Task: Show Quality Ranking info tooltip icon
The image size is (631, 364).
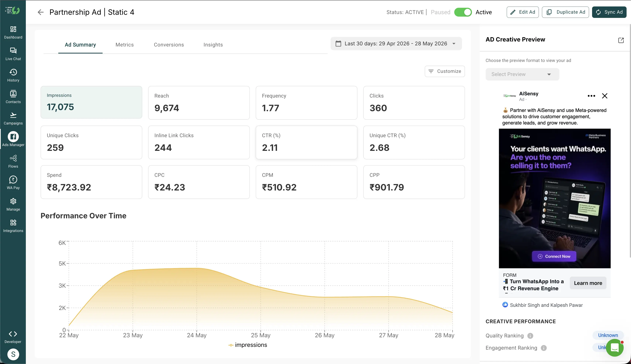Action: click(530, 336)
